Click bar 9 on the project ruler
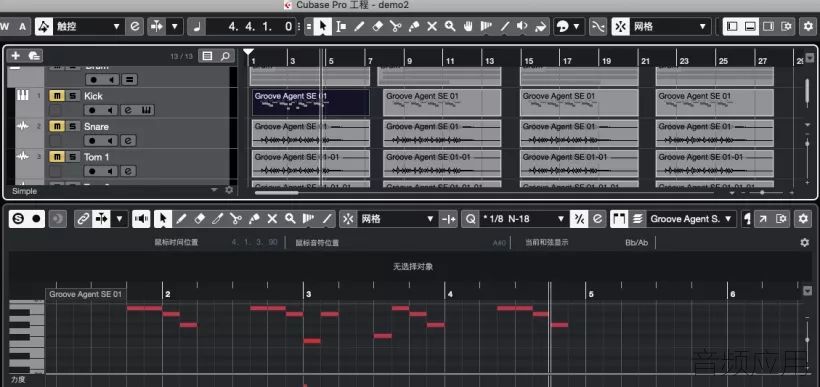Viewport: 820px width, 387px height. [409, 61]
